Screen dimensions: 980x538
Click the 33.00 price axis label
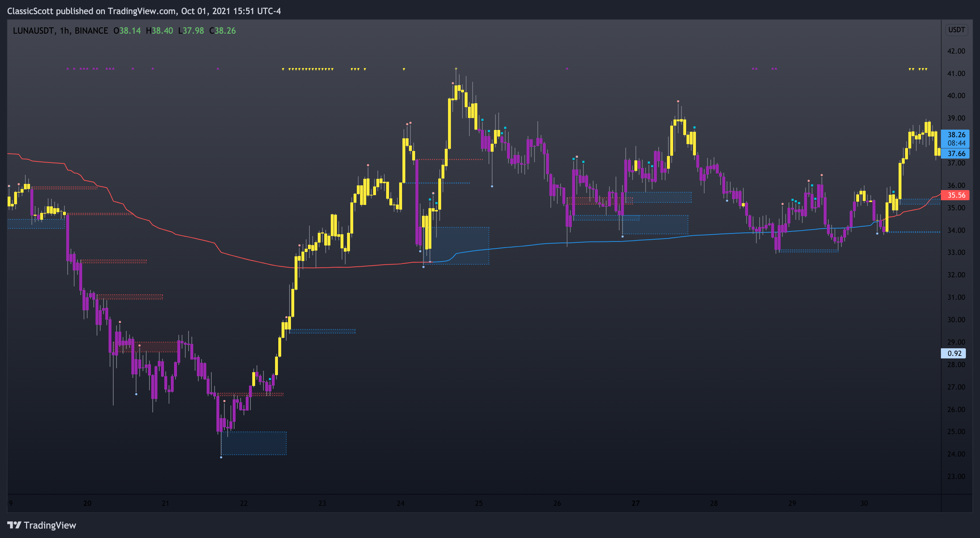coord(956,252)
